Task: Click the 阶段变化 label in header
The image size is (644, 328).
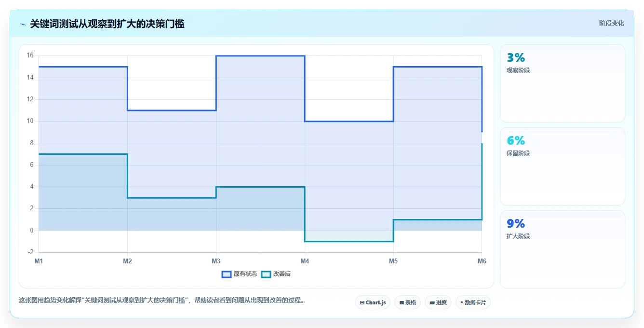Action: 611,23
